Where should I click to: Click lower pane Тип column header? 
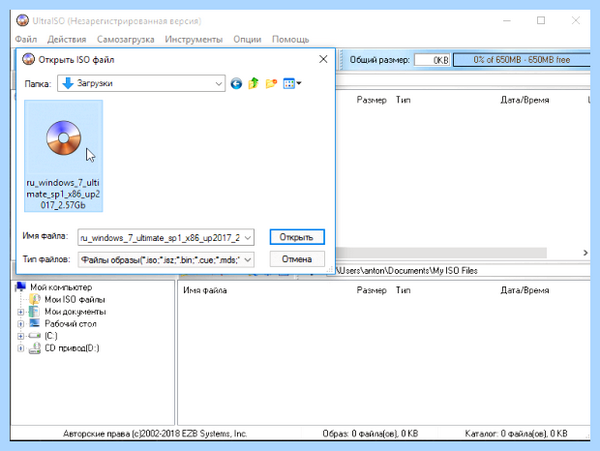[x=403, y=290]
